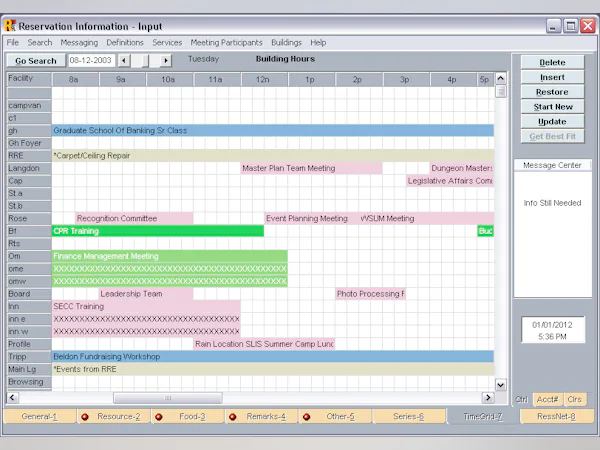Click the 8a time column header
Screen dimensions: 600x450
pos(75,79)
